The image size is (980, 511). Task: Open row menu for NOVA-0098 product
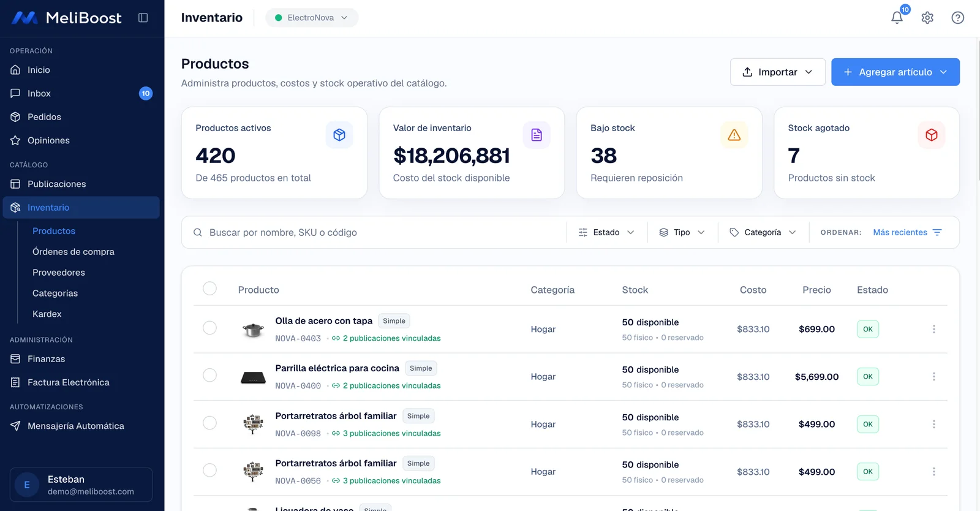tap(934, 424)
